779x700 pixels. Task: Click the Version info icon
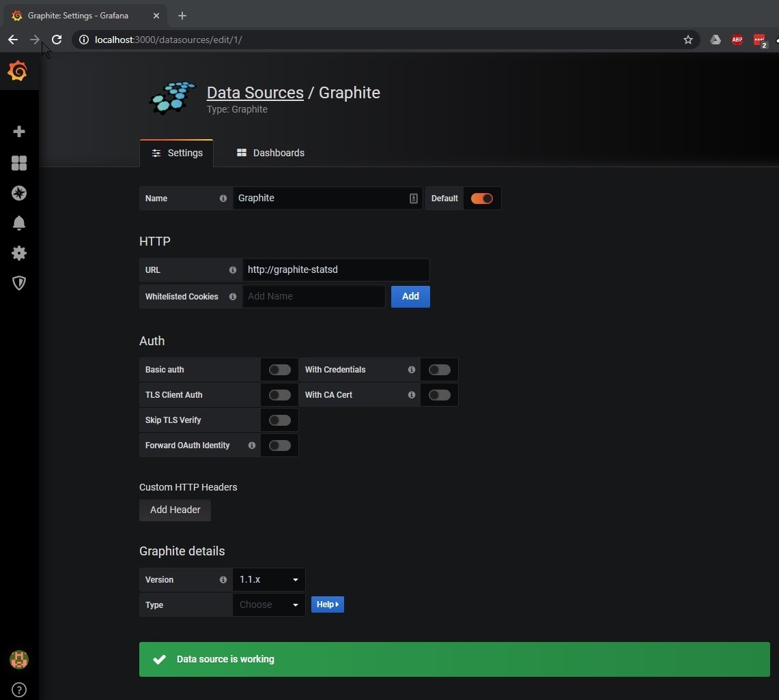click(x=223, y=580)
